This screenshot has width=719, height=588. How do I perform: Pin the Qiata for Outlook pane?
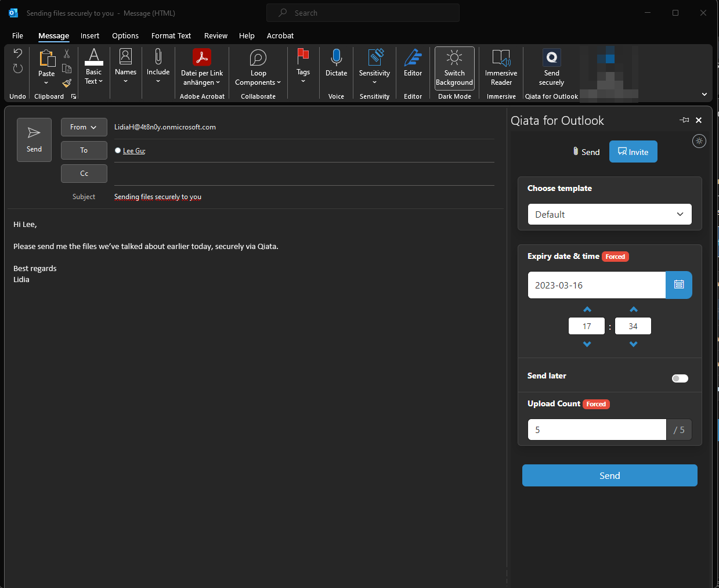pyautogui.click(x=684, y=120)
